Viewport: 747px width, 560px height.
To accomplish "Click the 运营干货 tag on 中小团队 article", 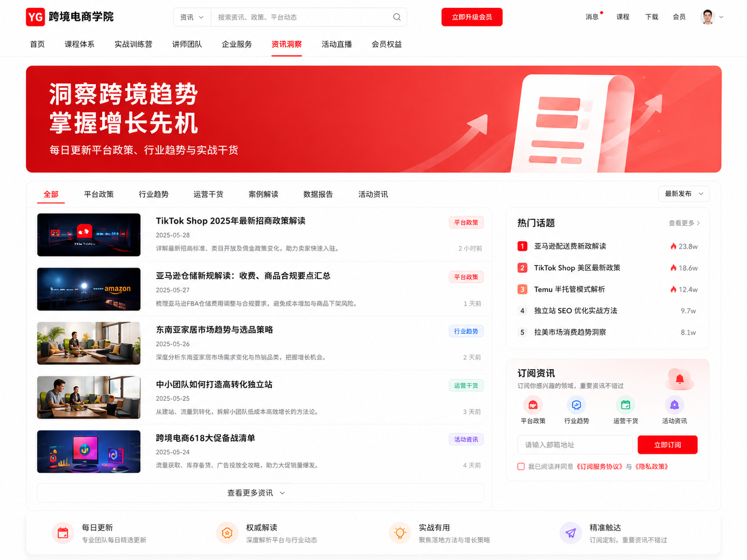I will click(466, 385).
